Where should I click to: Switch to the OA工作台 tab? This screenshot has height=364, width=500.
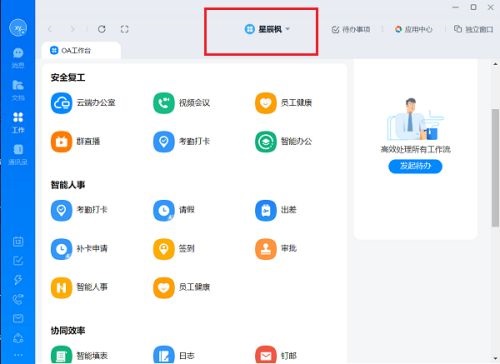pos(81,50)
